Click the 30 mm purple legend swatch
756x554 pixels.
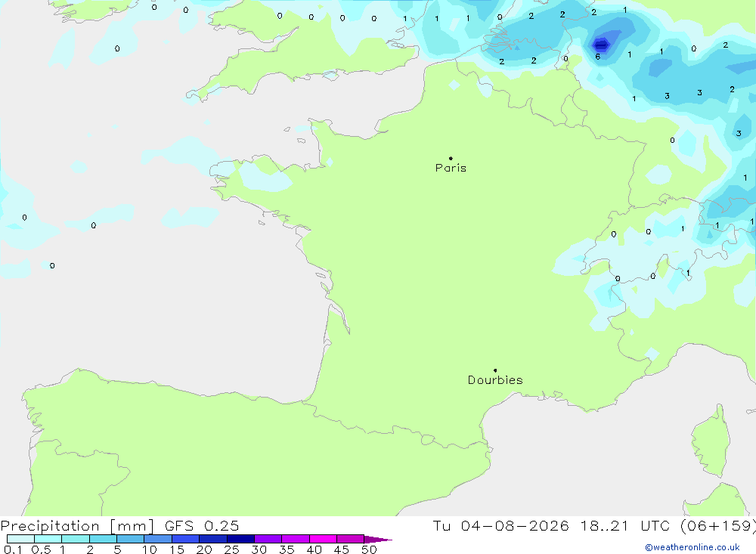[x=268, y=539]
